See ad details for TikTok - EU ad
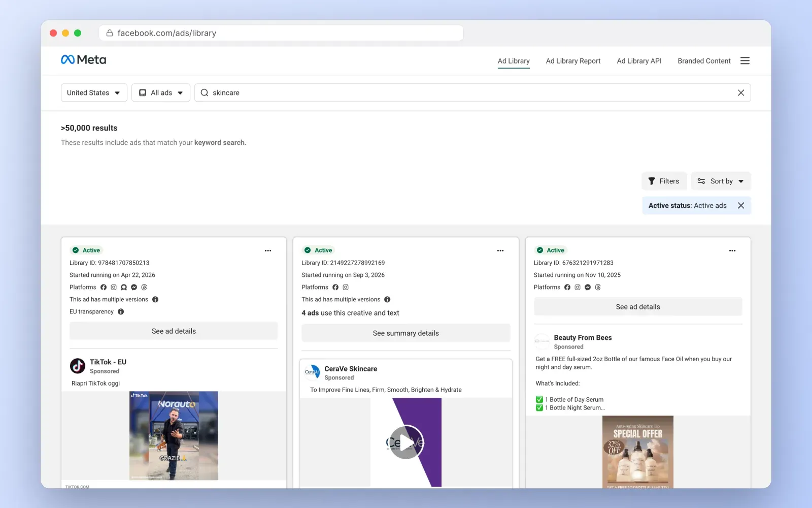This screenshot has width=812, height=508. pyautogui.click(x=174, y=331)
